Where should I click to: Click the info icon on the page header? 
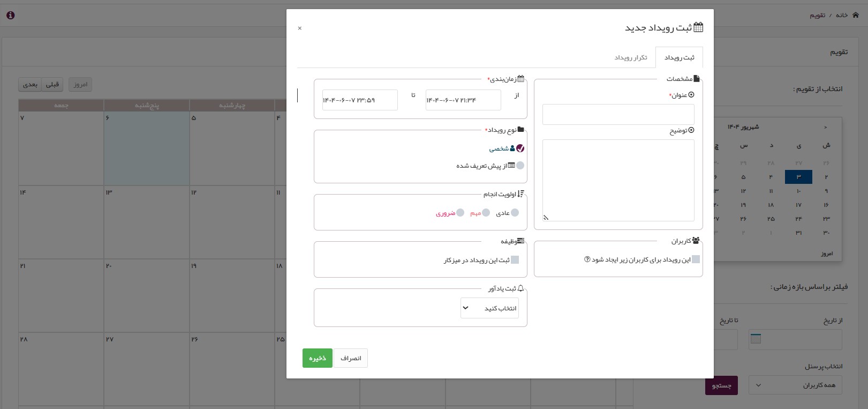[10, 15]
